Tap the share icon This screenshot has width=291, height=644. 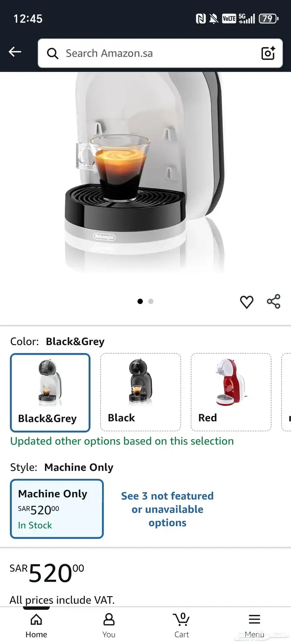tap(274, 301)
